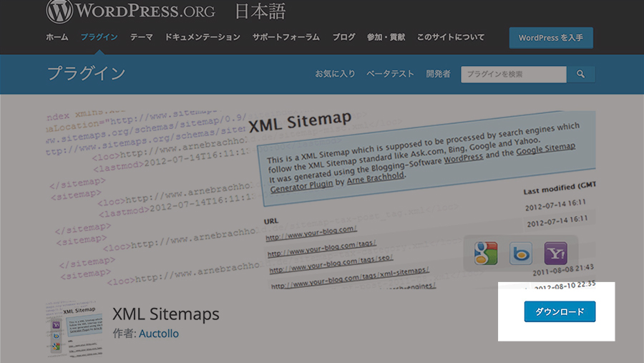Viewport: 644px width, 363px height.
Task: Click WordPress を入手 button
Action: click(551, 38)
